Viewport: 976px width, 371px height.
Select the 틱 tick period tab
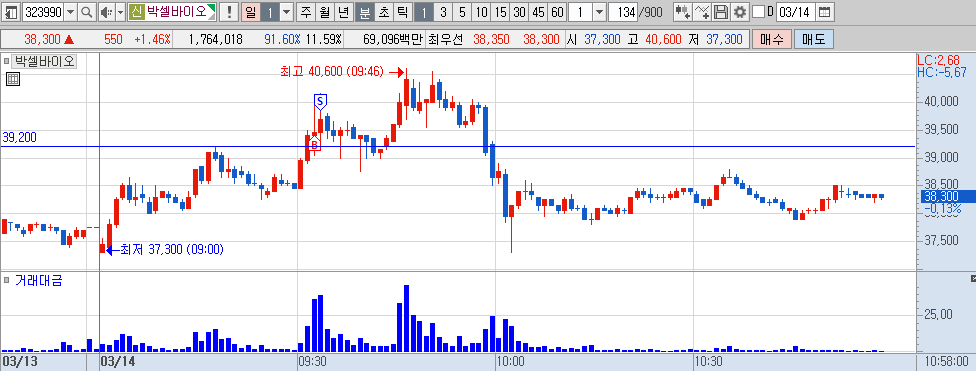[x=403, y=12]
